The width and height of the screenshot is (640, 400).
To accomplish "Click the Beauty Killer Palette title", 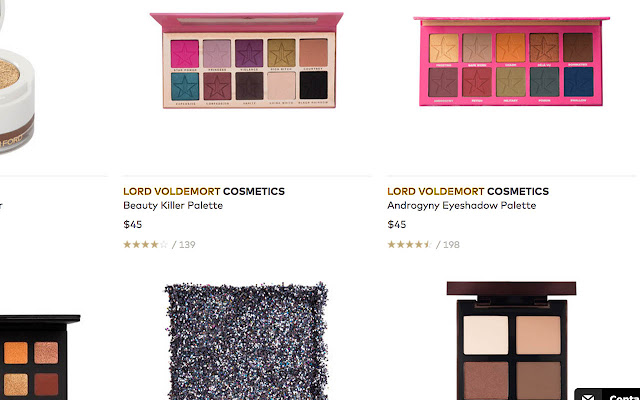I will pyautogui.click(x=173, y=205).
